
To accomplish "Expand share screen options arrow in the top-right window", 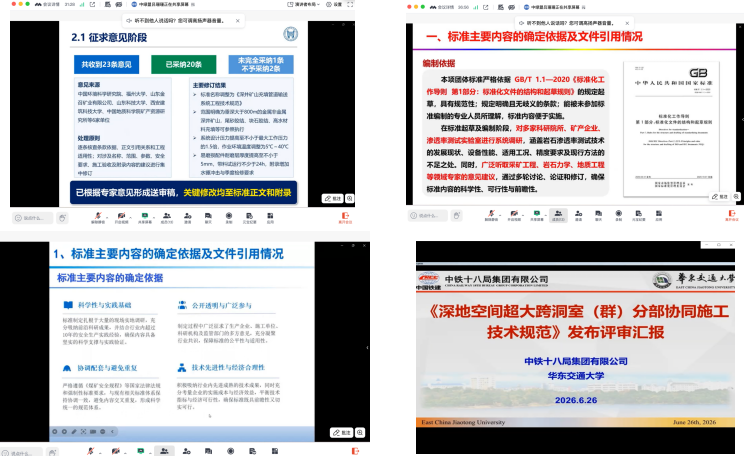I will 544,214.
